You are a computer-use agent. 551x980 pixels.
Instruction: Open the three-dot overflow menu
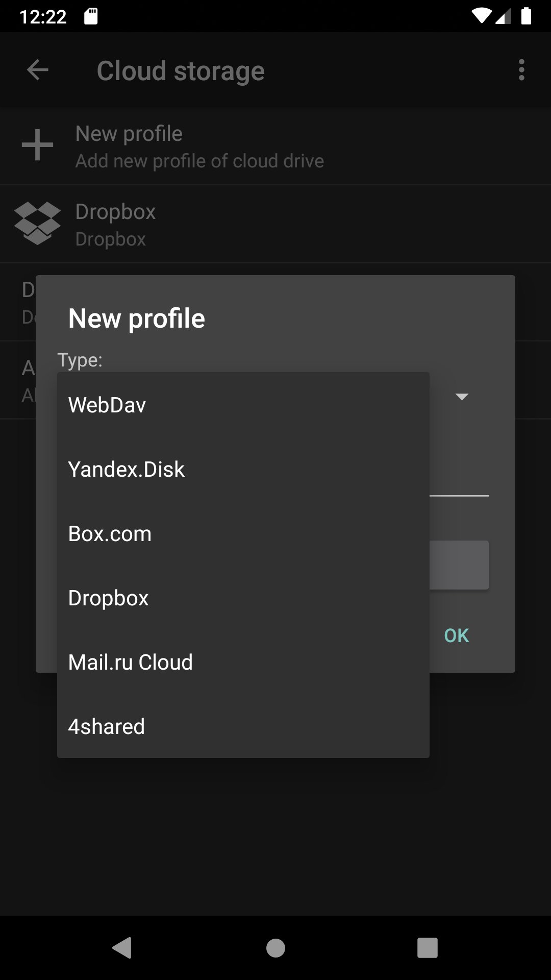tap(521, 70)
